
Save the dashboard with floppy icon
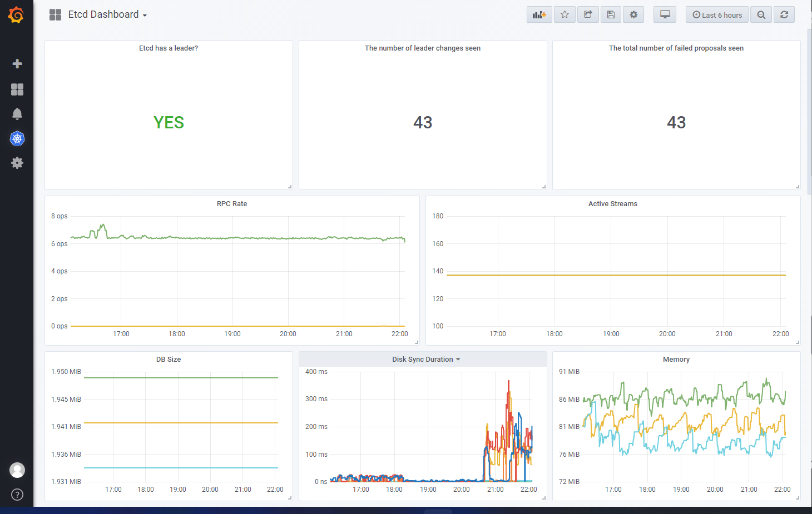pyautogui.click(x=611, y=15)
